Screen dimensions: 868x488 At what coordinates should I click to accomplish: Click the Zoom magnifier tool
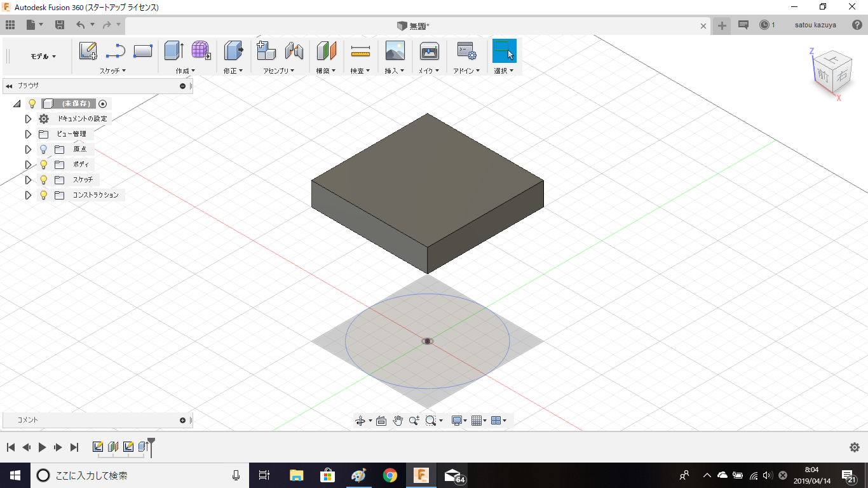click(x=414, y=420)
